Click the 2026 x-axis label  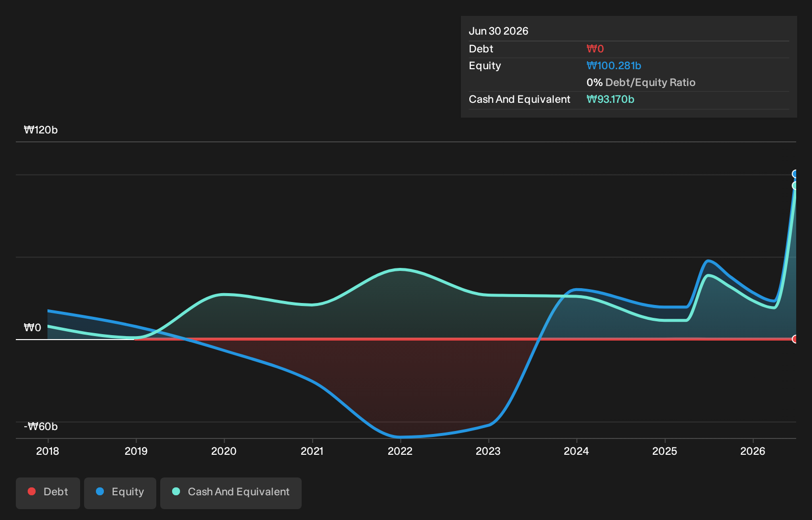coord(753,451)
